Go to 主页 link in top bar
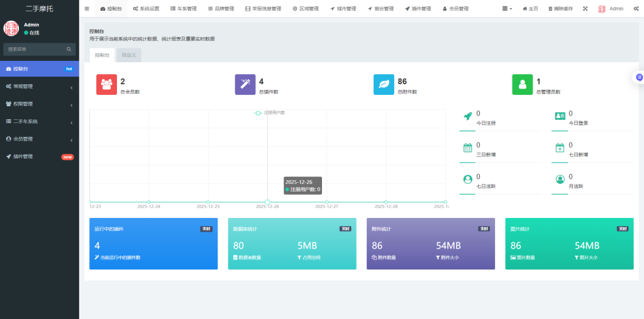 coord(530,9)
